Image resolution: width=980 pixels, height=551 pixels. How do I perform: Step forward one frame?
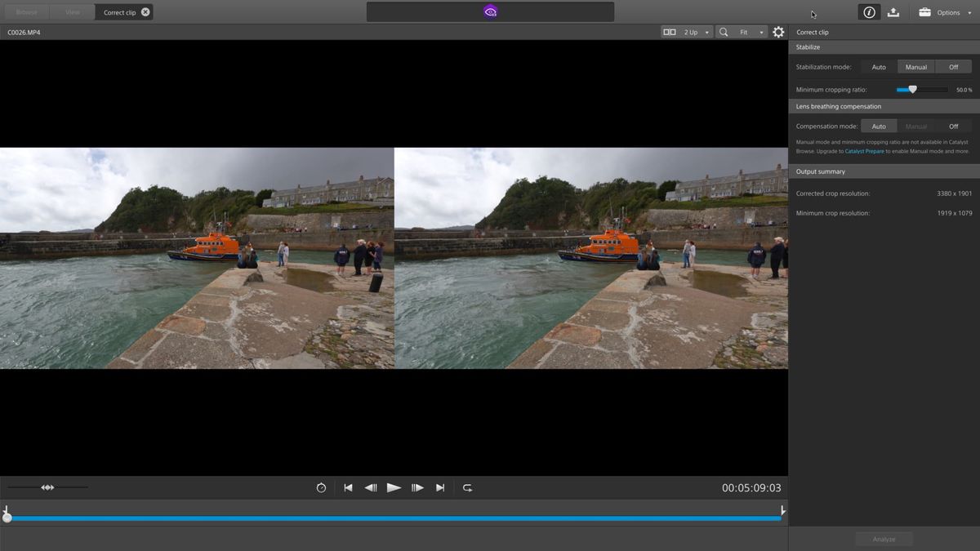[x=417, y=487]
